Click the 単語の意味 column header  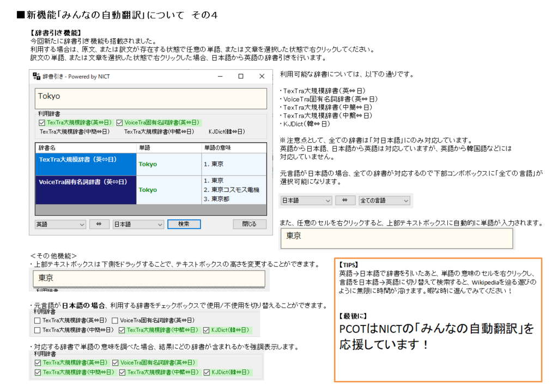click(234, 148)
